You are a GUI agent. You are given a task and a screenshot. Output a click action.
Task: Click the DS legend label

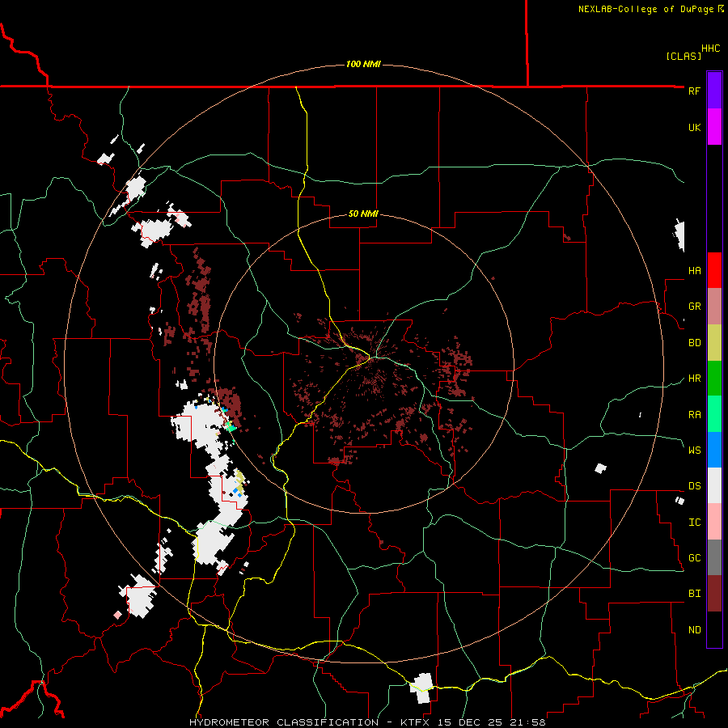point(695,486)
